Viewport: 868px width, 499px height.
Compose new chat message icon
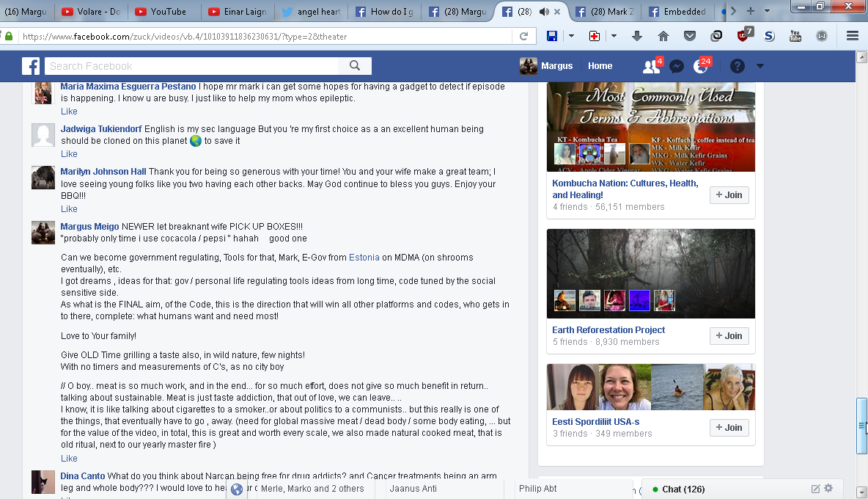coord(815,489)
